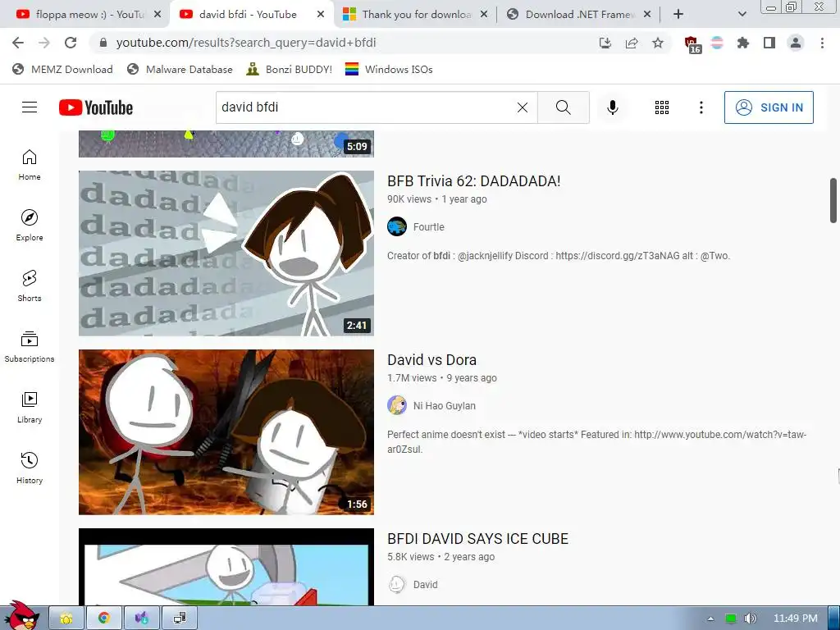Screen dimensions: 840x630
Task: Bookmark this page with the star icon
Action: coord(658,43)
